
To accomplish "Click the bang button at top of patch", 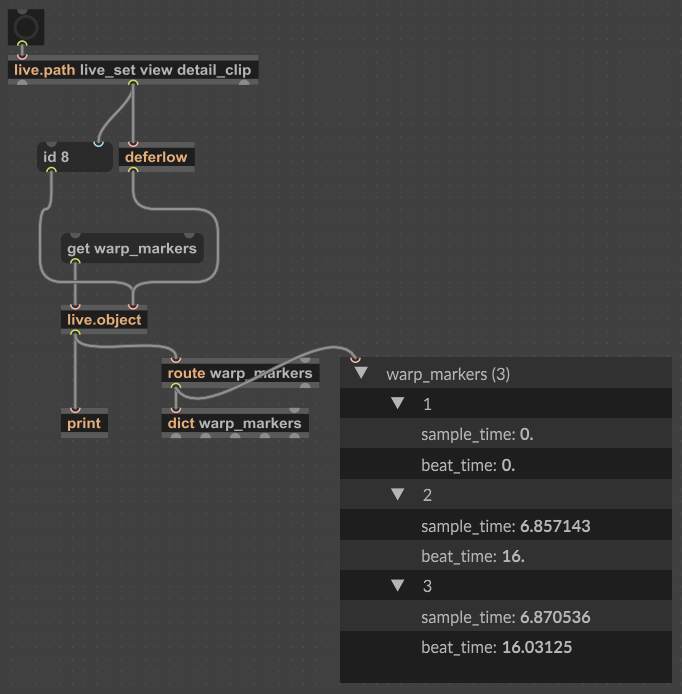I will [26, 23].
